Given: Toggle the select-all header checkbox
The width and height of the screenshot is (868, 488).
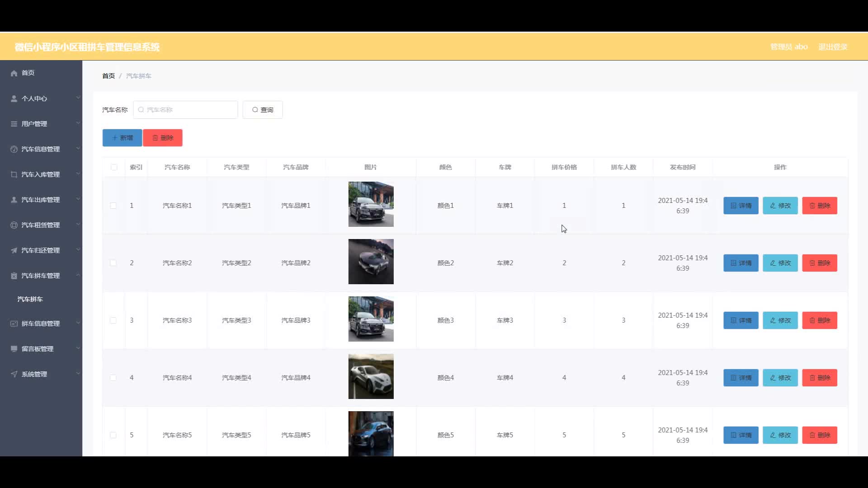Looking at the screenshot, I should [114, 167].
